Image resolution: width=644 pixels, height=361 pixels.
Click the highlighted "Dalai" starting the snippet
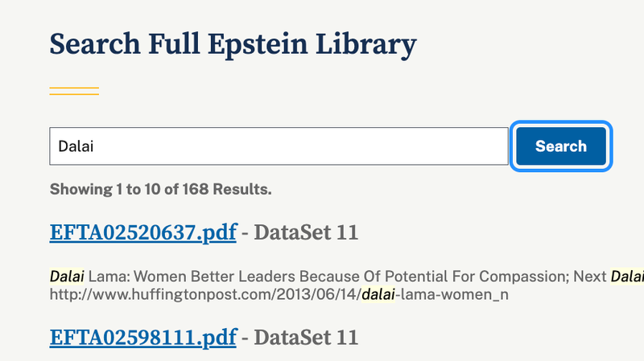[67, 277]
